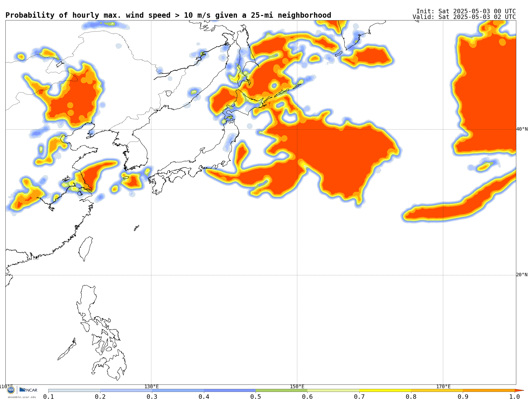
Task: Click the NSF logo icon
Action: (11, 390)
